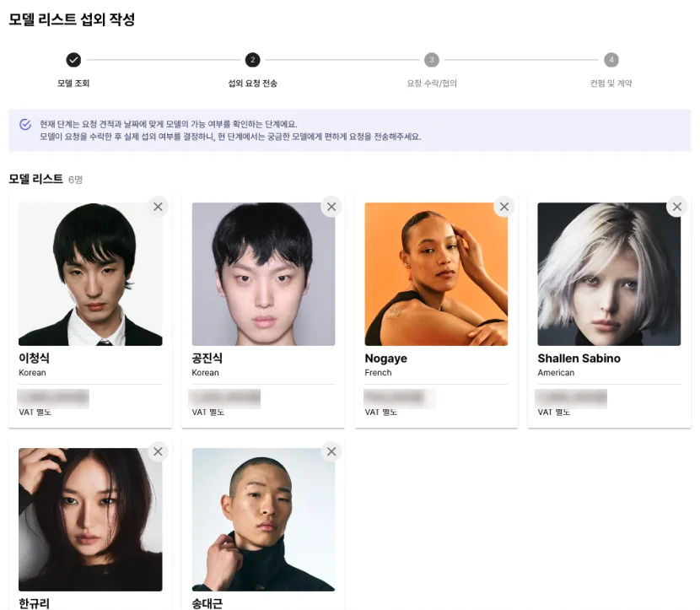
Task: Remove model Nogaye from the list
Action: pyautogui.click(x=503, y=206)
